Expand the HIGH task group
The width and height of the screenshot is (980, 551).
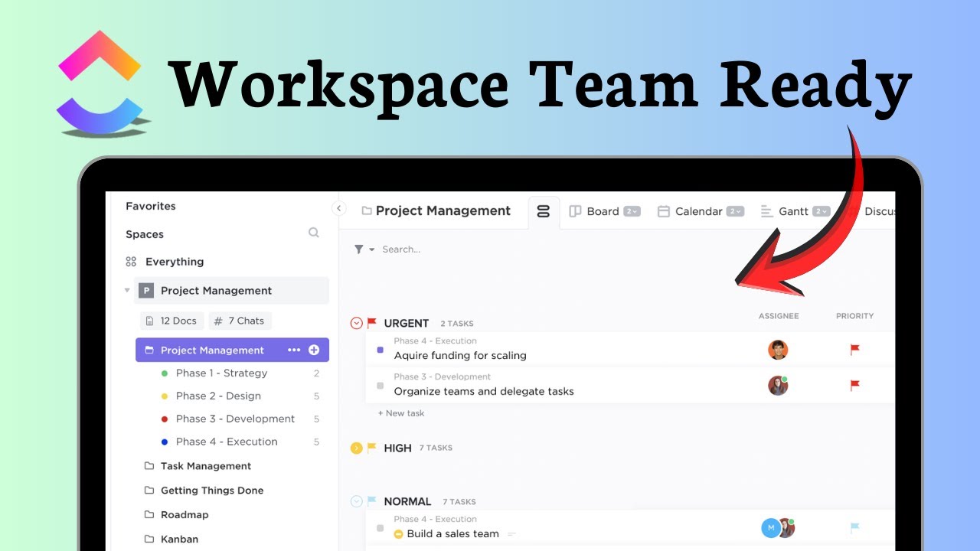click(x=356, y=448)
